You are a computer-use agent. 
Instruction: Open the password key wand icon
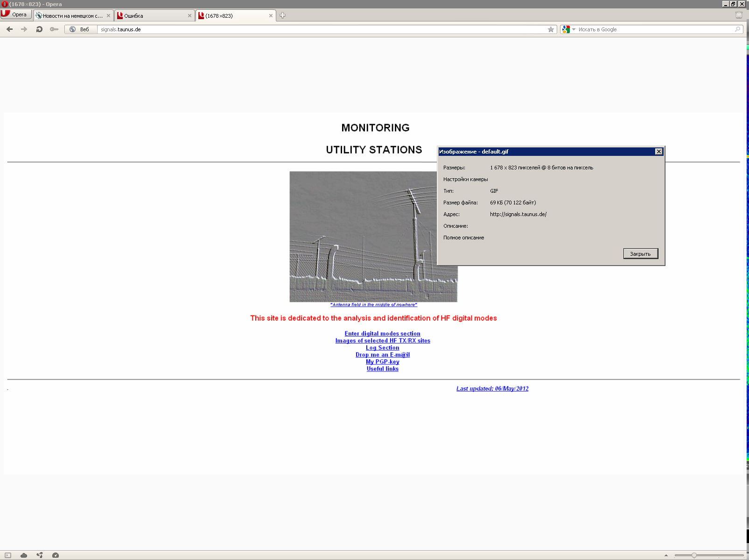coord(54,29)
